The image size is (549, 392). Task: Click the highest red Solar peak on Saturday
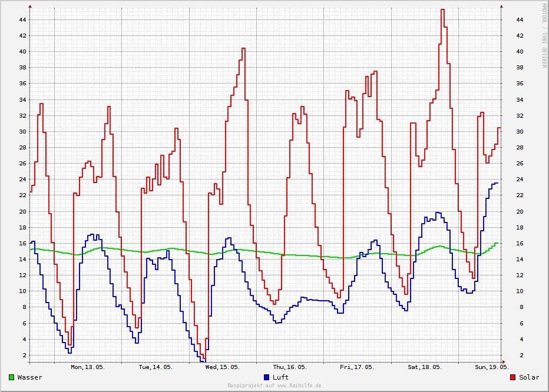tap(442, 10)
